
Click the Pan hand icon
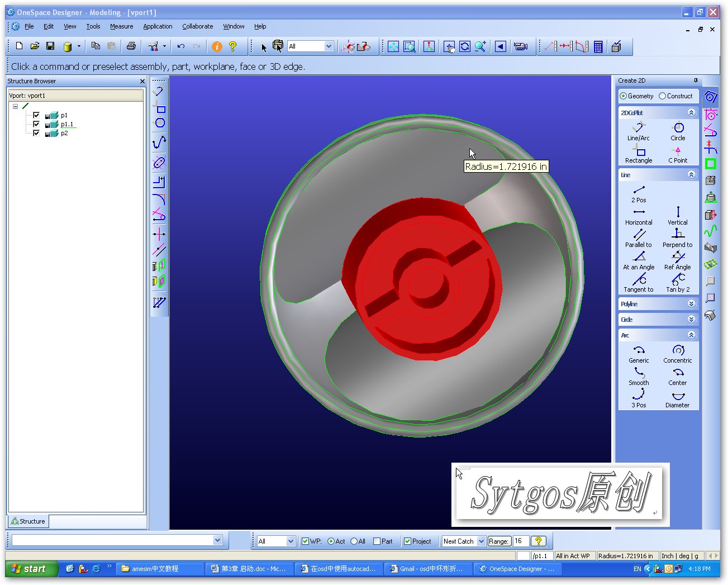click(449, 46)
